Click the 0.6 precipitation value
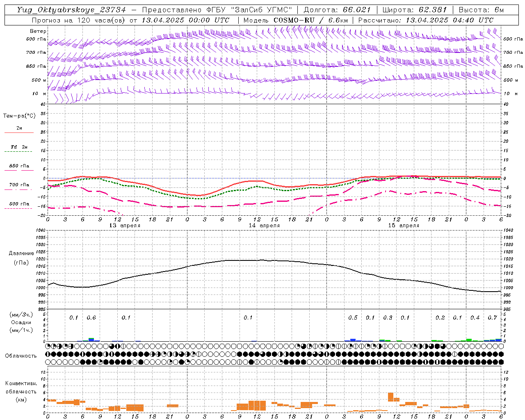525x420 pixels. pos(91,318)
